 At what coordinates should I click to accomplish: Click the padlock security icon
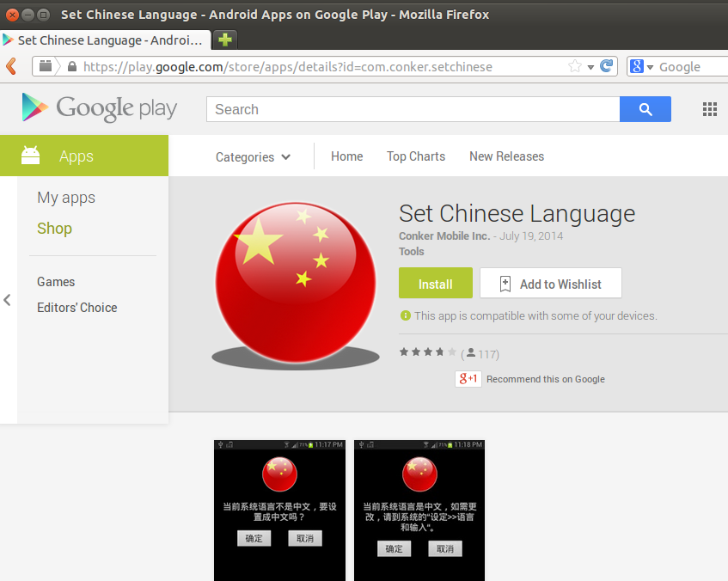(72, 66)
